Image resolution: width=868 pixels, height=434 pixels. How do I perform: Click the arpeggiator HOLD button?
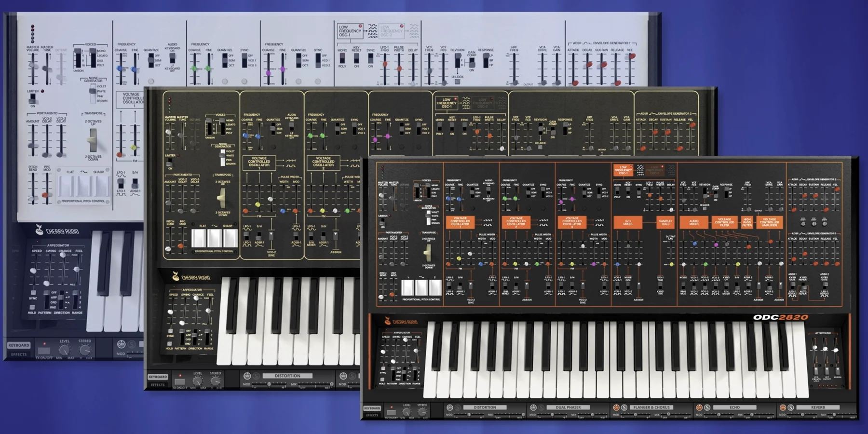tap(382, 380)
